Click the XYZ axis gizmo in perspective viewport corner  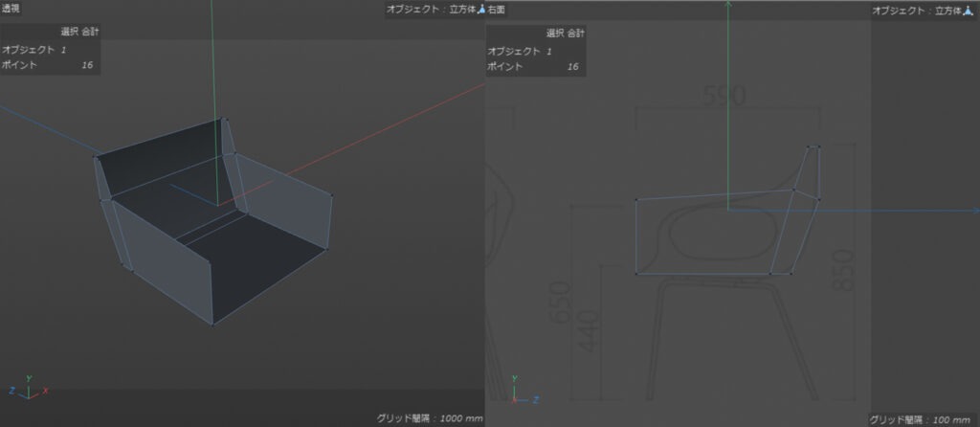pos(28,389)
